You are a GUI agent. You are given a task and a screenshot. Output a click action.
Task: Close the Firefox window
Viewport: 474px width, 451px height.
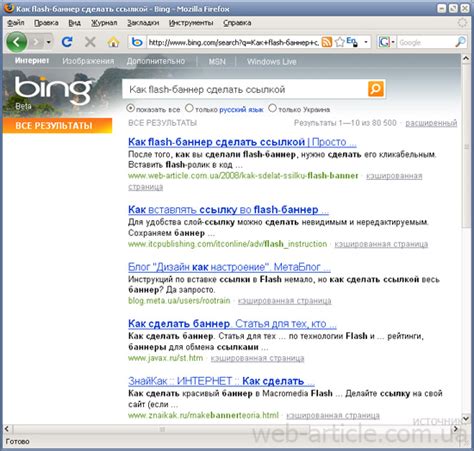pos(465,8)
